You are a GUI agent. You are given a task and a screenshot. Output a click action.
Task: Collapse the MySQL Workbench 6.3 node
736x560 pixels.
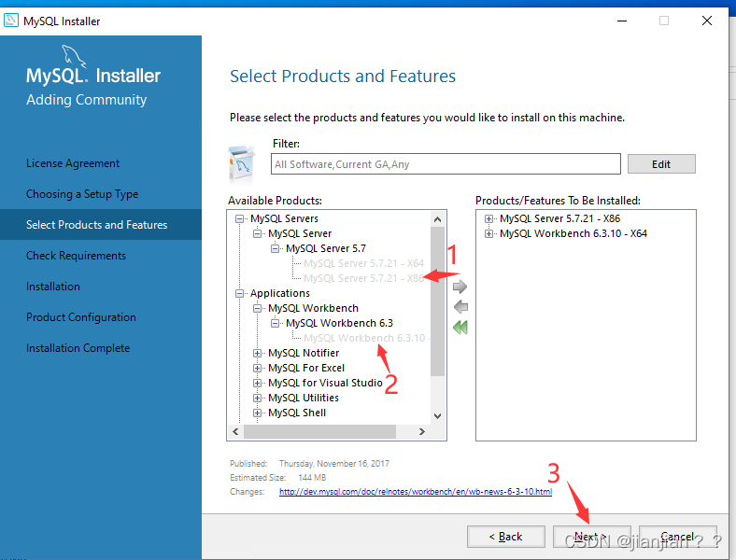(275, 323)
